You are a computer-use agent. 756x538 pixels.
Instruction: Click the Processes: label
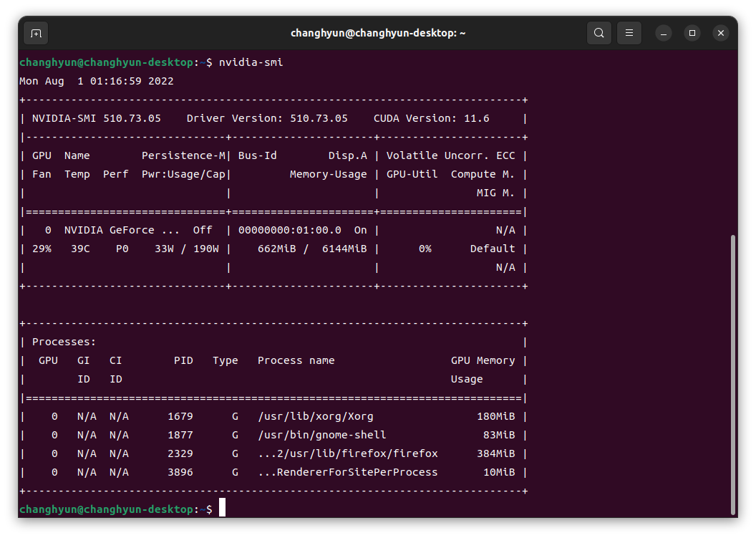pos(64,342)
